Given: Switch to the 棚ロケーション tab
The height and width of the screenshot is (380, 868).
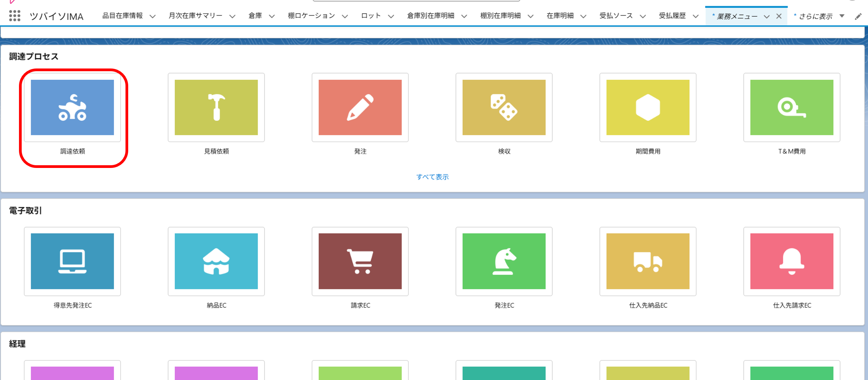Looking at the screenshot, I should click(311, 16).
